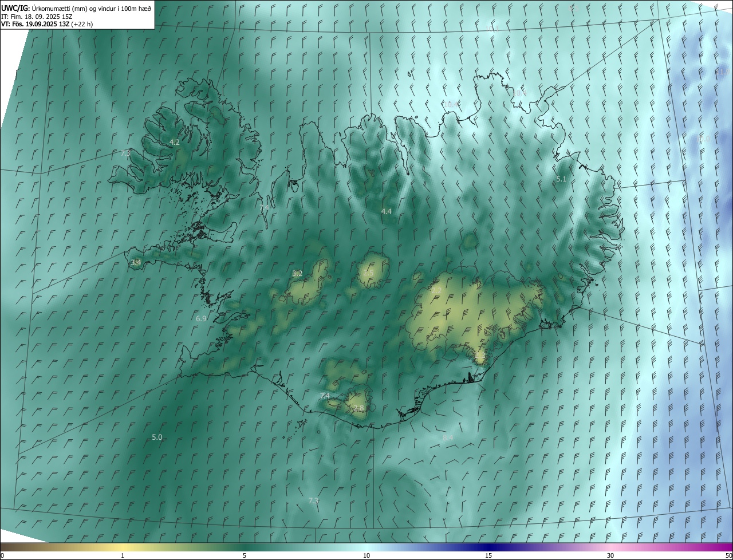Click the 2.8 value on the south glacier
733x560 pixels.
[x=359, y=408]
